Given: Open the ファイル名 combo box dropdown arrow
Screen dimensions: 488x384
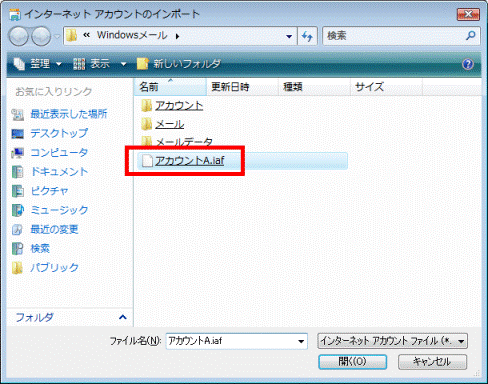Looking at the screenshot, I should coord(301,341).
